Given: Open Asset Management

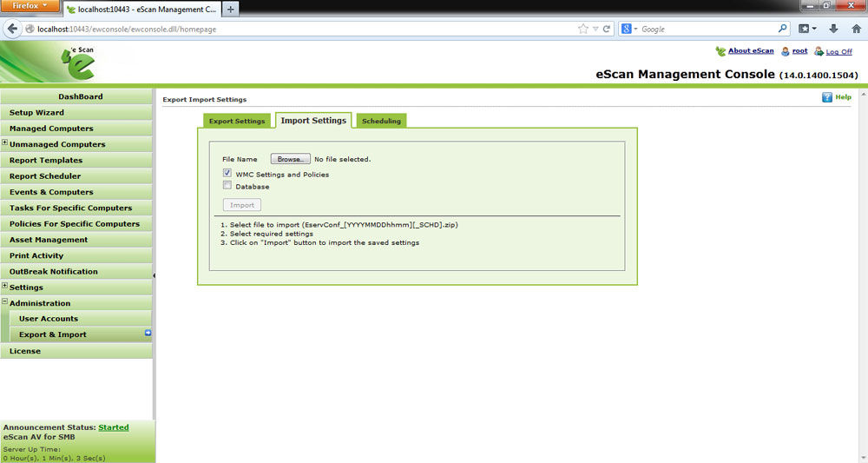Looking at the screenshot, I should 76,240.
